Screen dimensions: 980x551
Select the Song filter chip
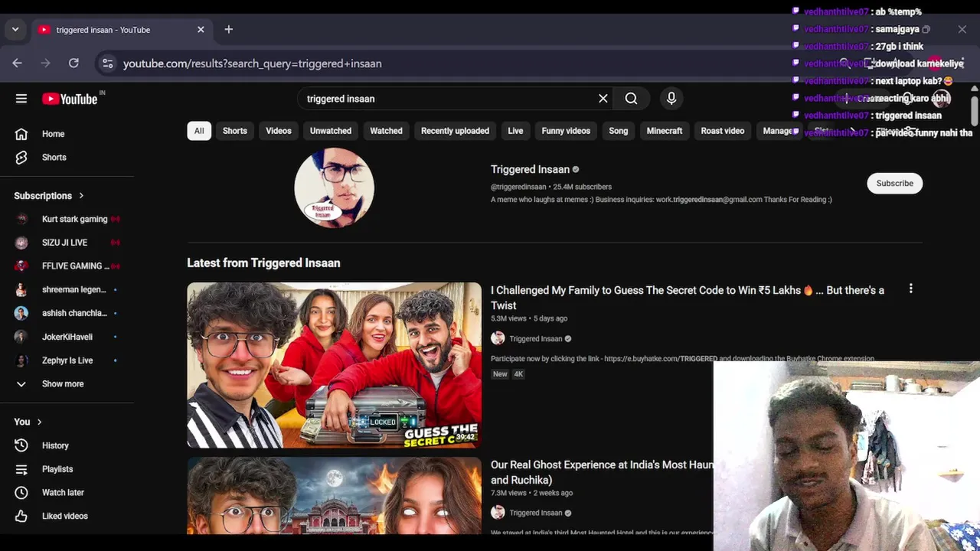click(x=619, y=131)
